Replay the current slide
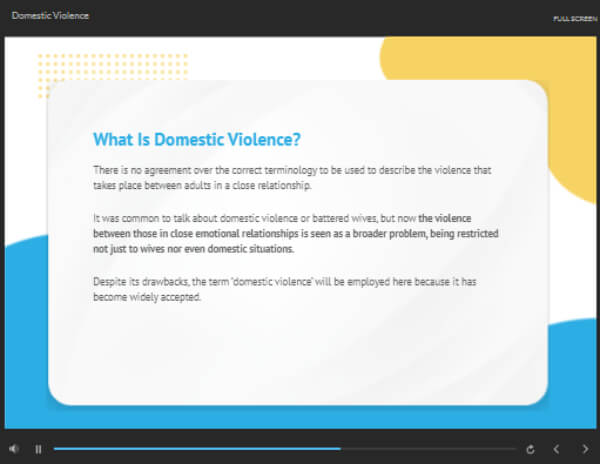Viewport: 600px width, 464px height. 530,449
